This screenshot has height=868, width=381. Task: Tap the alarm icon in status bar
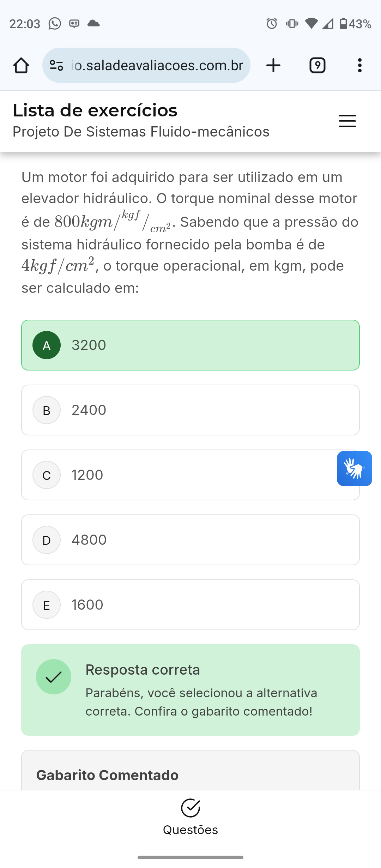272,24
